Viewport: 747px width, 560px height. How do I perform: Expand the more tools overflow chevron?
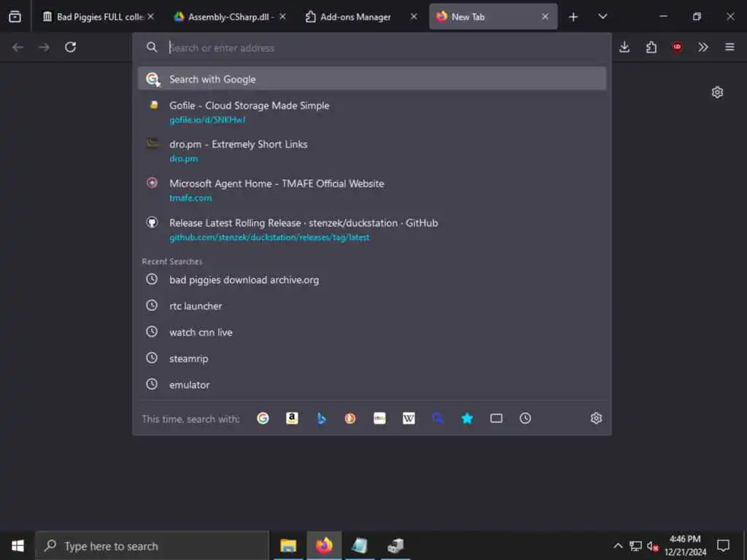(703, 47)
